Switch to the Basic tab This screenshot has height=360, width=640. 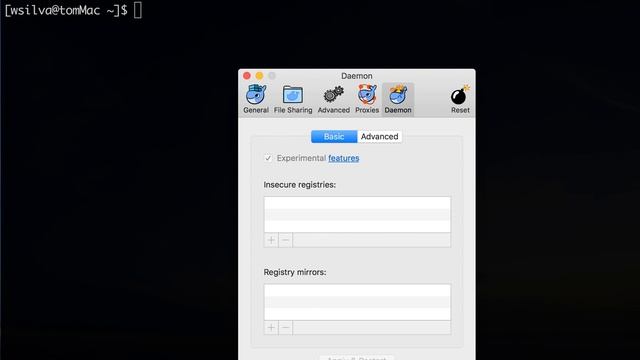(334, 137)
